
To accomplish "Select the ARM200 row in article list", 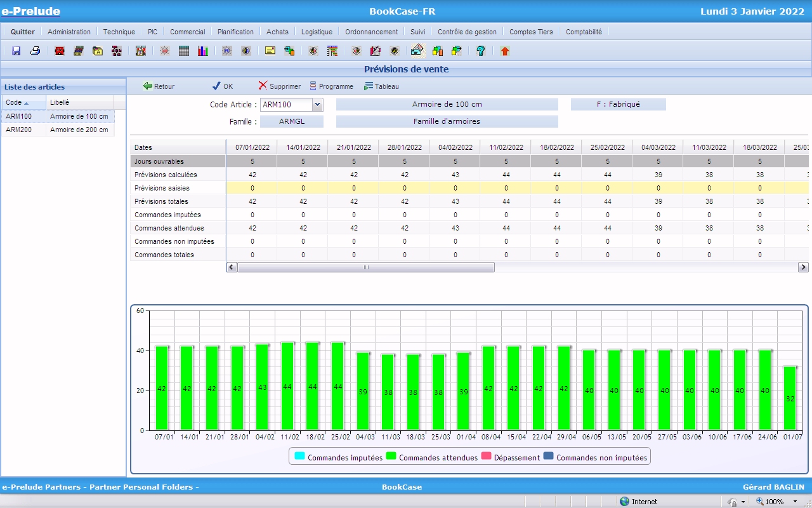I will [x=58, y=130].
